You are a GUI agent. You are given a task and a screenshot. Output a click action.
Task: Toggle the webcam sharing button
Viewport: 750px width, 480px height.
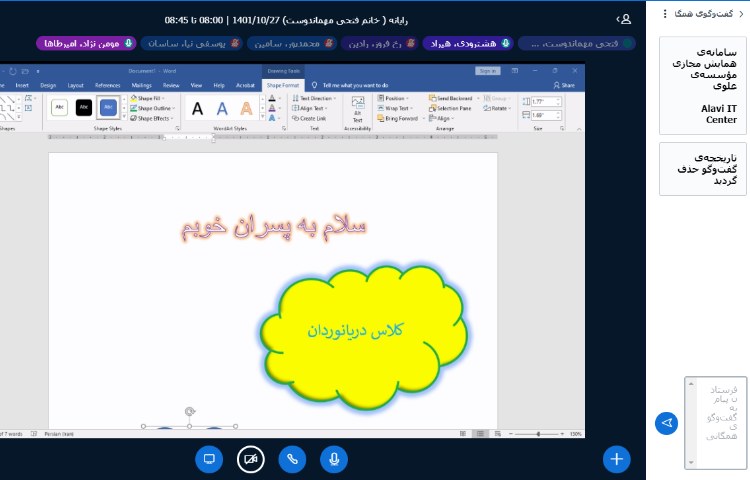[251, 459]
